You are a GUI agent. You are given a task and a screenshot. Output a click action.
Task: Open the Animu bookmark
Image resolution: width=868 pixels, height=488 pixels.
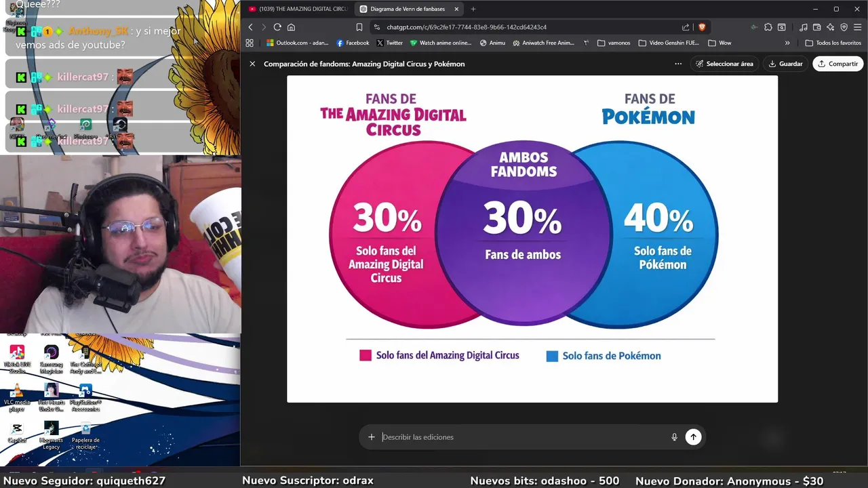point(492,43)
